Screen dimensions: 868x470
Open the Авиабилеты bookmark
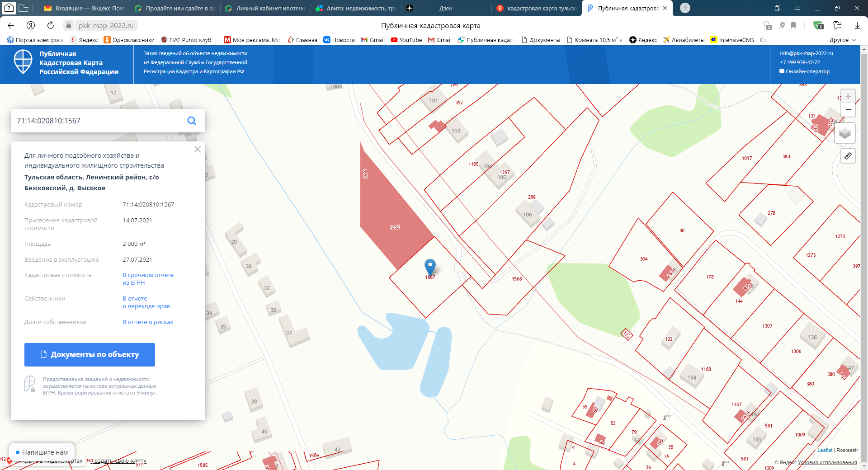[684, 40]
